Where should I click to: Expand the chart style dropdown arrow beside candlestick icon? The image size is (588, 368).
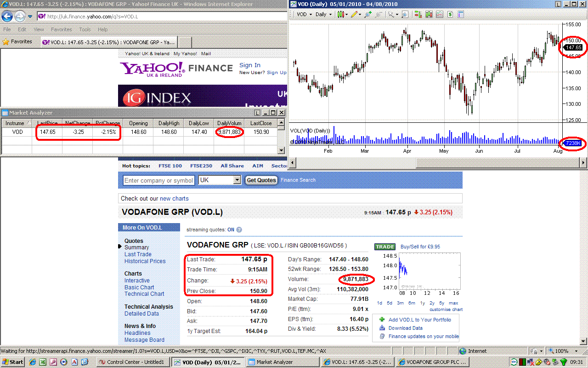coord(347,14)
